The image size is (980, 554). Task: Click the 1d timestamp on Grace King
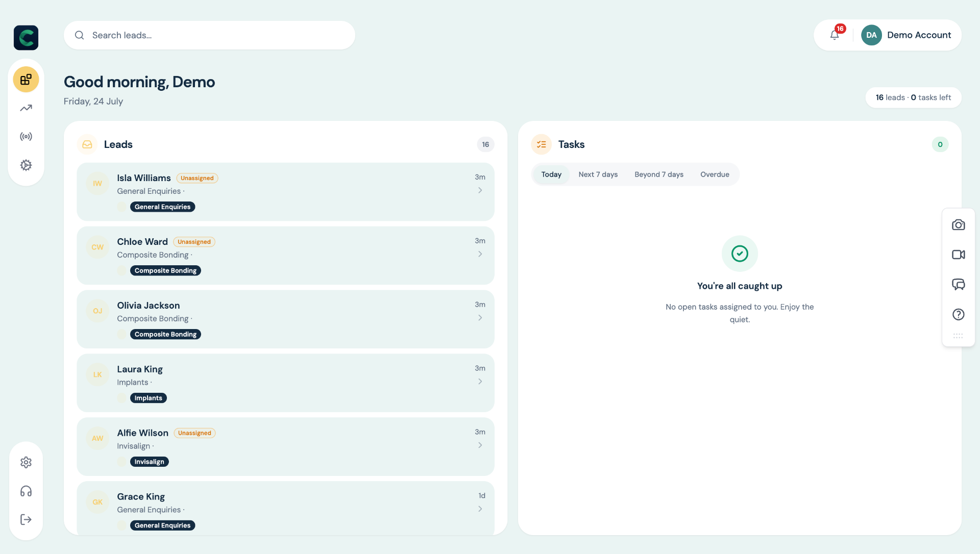pyautogui.click(x=482, y=496)
